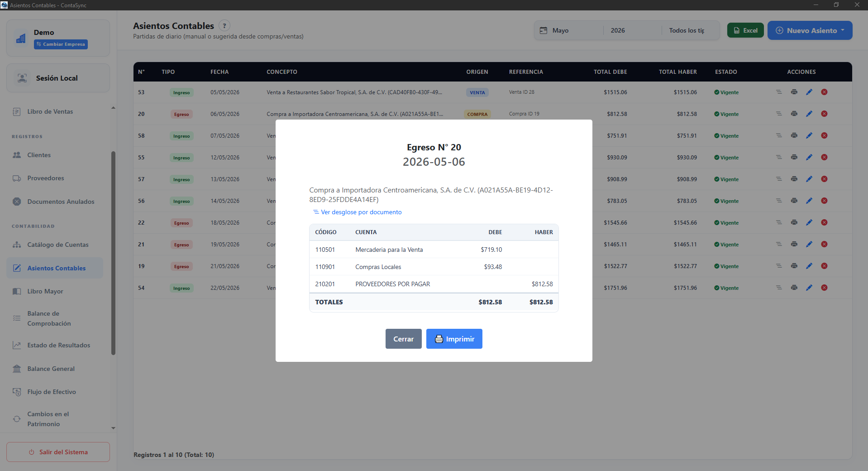Screen dimensions: 868x471
Task: Open Ver desglose por documento link
Action: [358, 212]
